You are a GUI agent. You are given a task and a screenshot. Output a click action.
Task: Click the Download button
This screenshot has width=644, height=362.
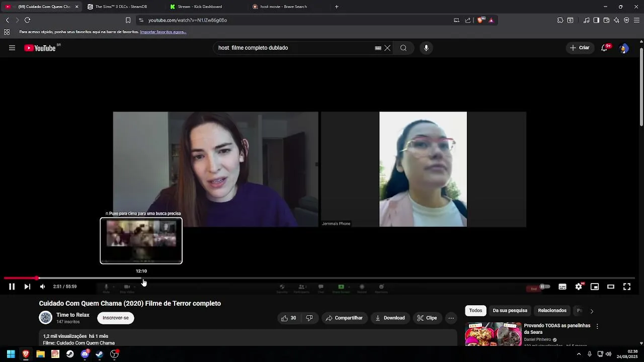click(390, 318)
